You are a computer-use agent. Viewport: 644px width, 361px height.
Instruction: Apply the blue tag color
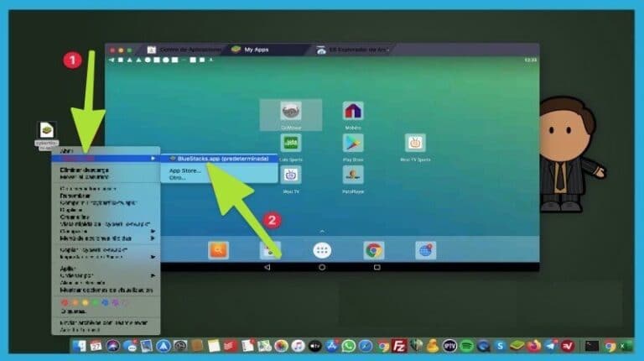(x=105, y=302)
